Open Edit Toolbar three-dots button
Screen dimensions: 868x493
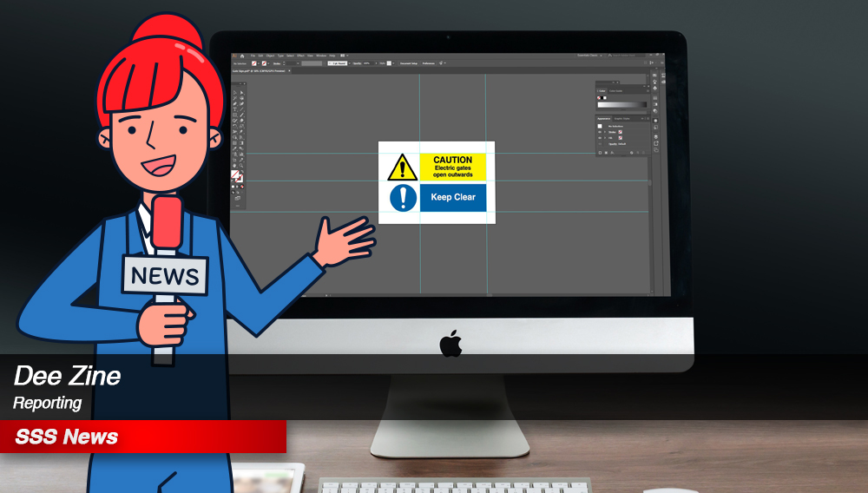tap(238, 206)
